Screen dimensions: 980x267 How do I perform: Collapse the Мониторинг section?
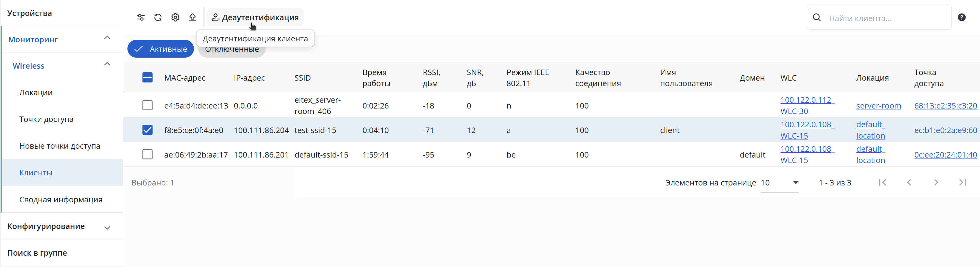tap(107, 38)
